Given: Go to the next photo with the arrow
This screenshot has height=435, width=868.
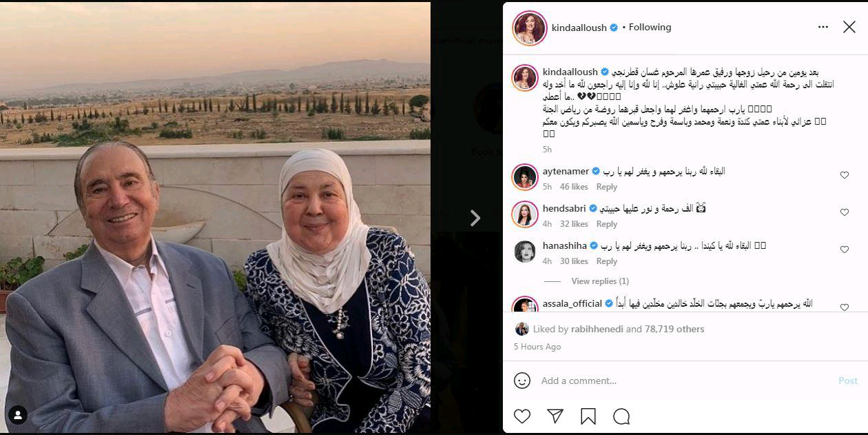Looking at the screenshot, I should (475, 218).
